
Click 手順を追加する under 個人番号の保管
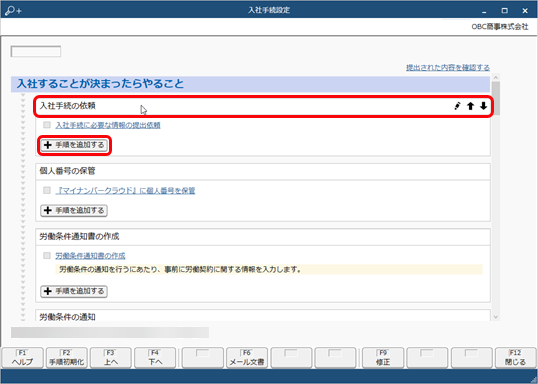click(74, 210)
